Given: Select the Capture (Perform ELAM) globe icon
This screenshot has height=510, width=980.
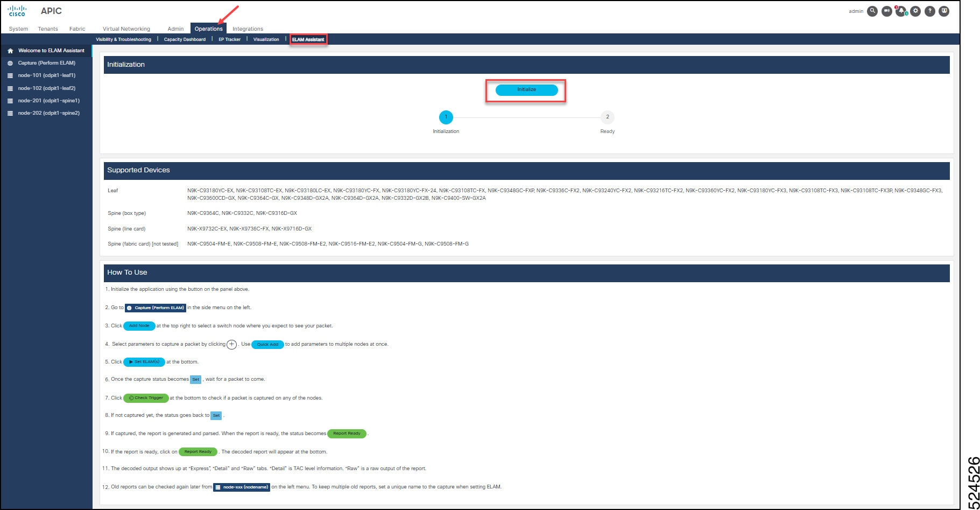Looking at the screenshot, I should 10,62.
